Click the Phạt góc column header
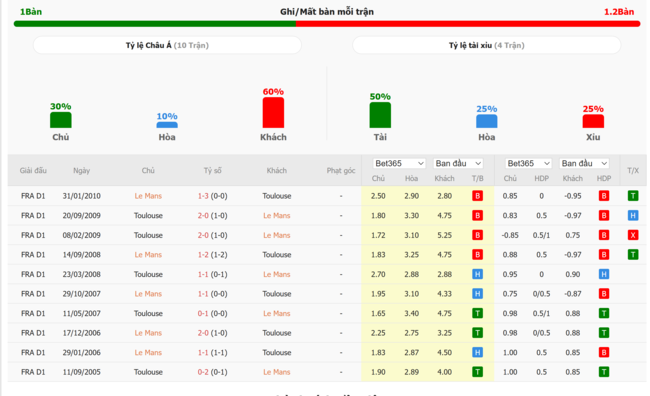Image resolution: width=650 pixels, height=396 pixels. point(341,170)
